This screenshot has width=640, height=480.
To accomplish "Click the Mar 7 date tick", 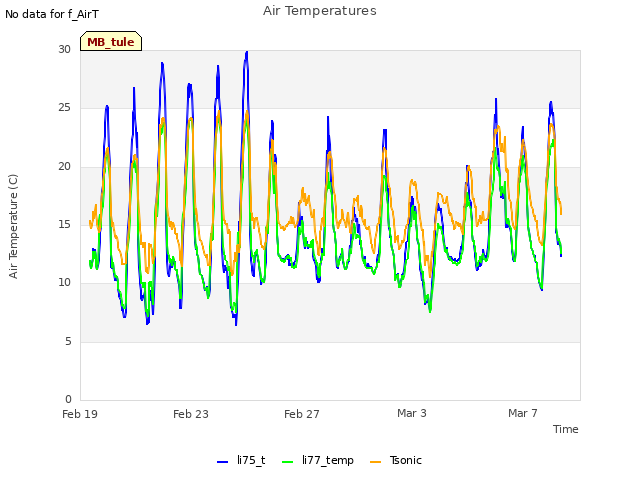I will 523,413.
